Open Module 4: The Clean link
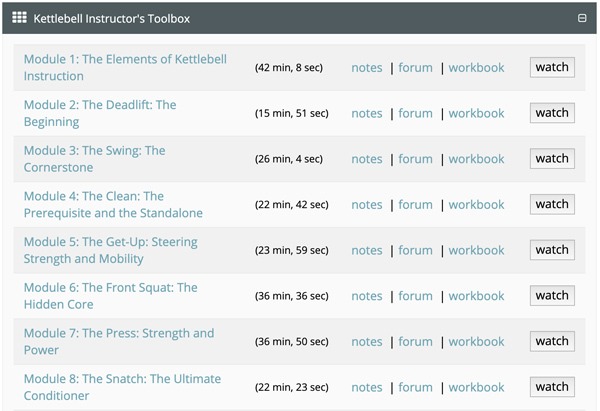 pyautogui.click(x=113, y=204)
